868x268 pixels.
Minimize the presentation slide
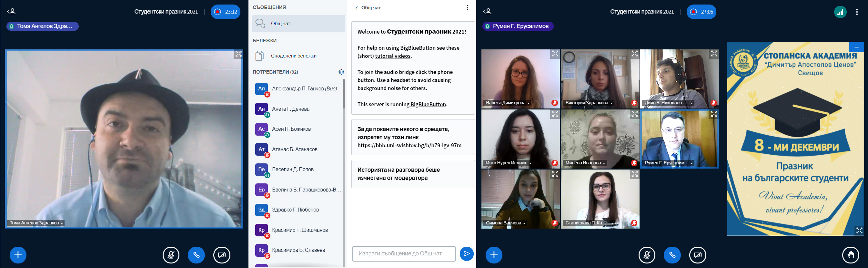pyautogui.click(x=856, y=47)
